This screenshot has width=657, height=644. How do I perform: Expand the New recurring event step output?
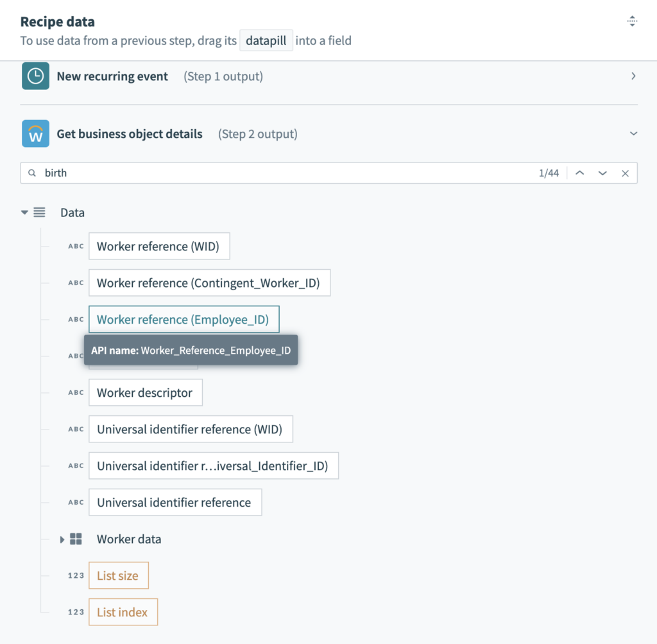[633, 75]
